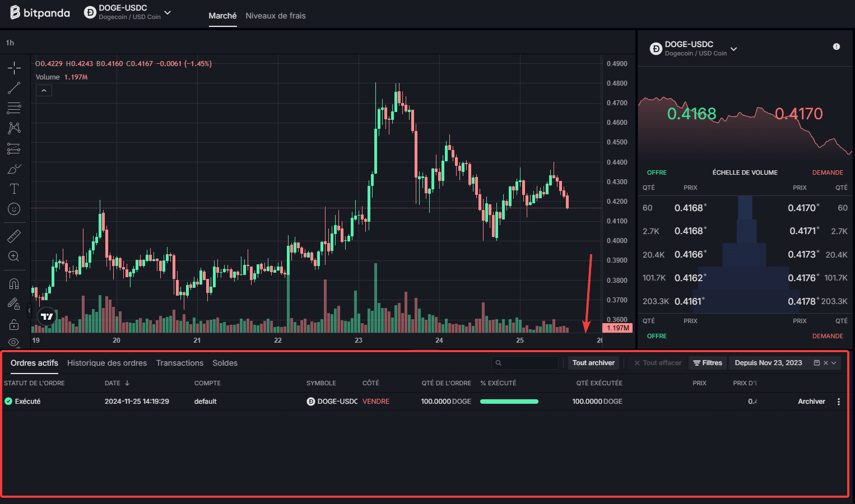Click the 1.197M volume price-axis label
855x504 pixels.
point(617,328)
